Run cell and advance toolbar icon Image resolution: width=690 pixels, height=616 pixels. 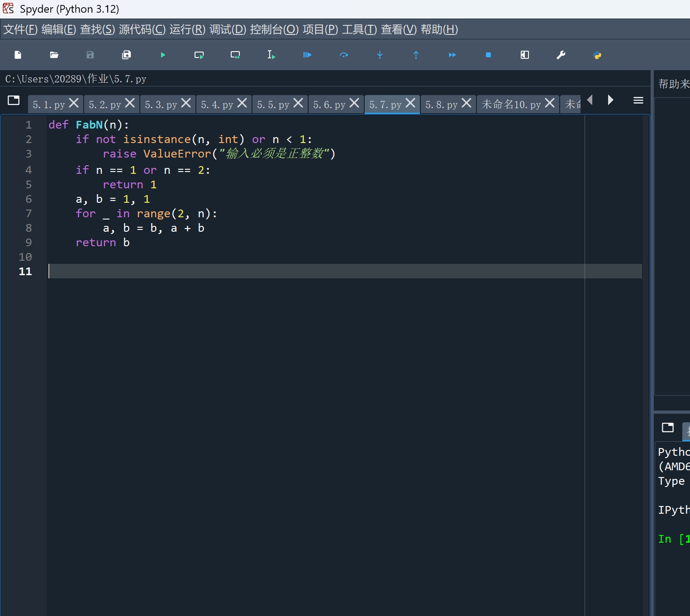coord(235,55)
